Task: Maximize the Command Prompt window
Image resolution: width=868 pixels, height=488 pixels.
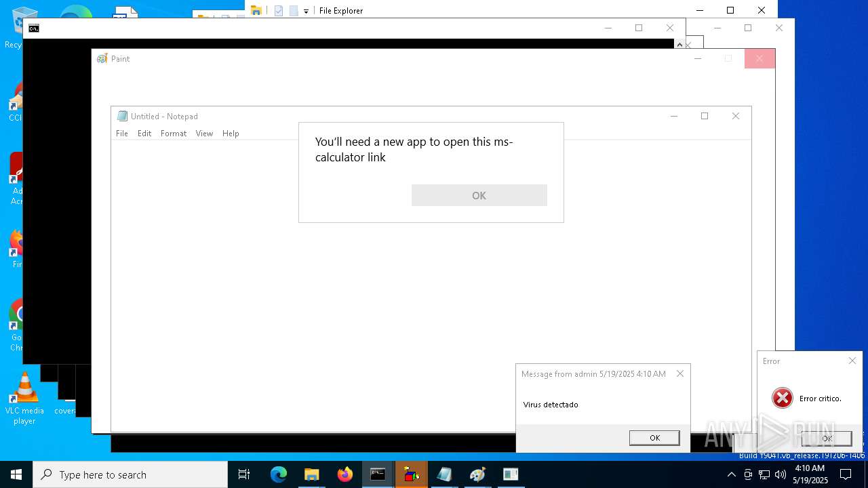Action: tap(639, 28)
